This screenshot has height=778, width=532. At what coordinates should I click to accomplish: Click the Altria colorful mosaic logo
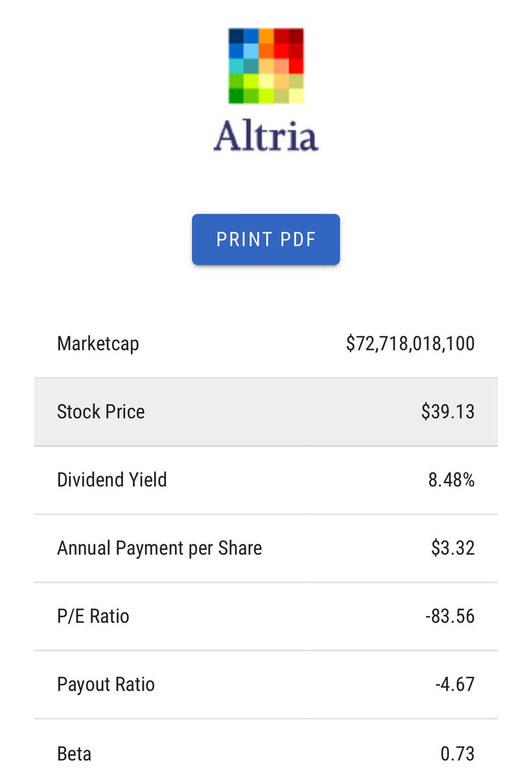pyautogui.click(x=266, y=65)
